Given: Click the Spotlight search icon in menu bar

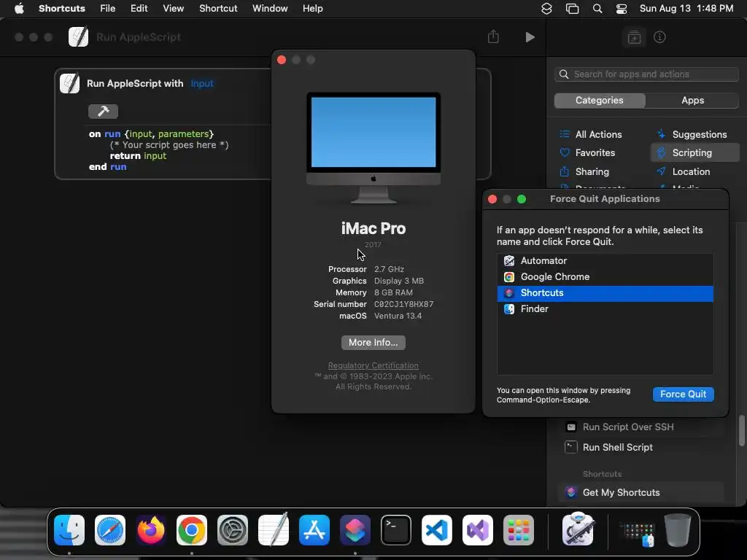Looking at the screenshot, I should click(597, 9).
